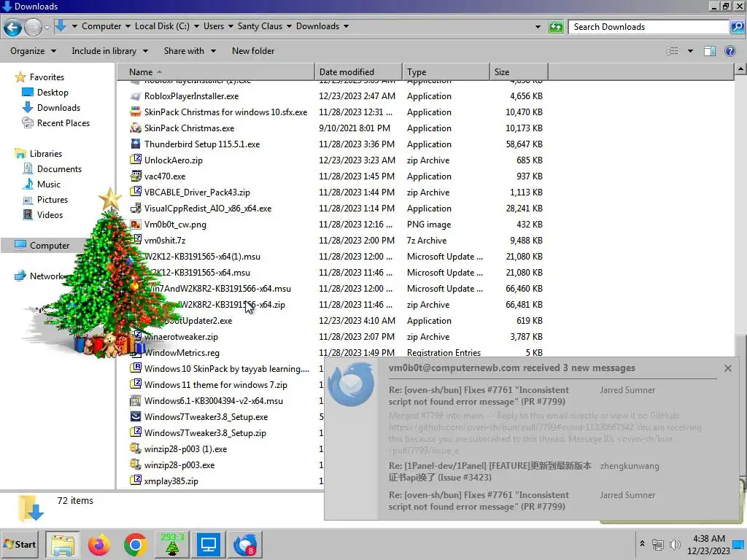This screenshot has width=747, height=560.
Task: Open Firefox from the taskbar
Action: click(98, 545)
